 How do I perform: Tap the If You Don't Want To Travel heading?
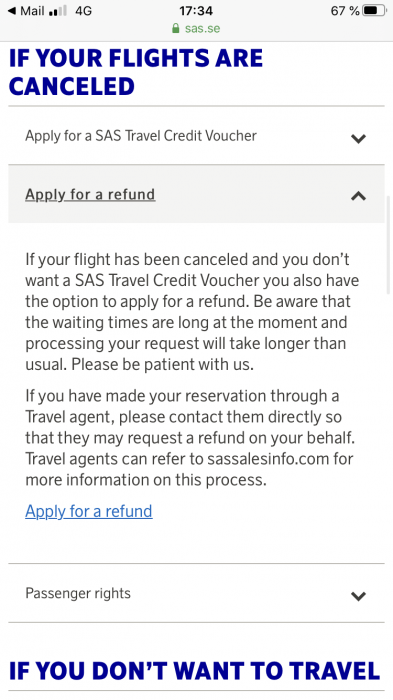194,671
